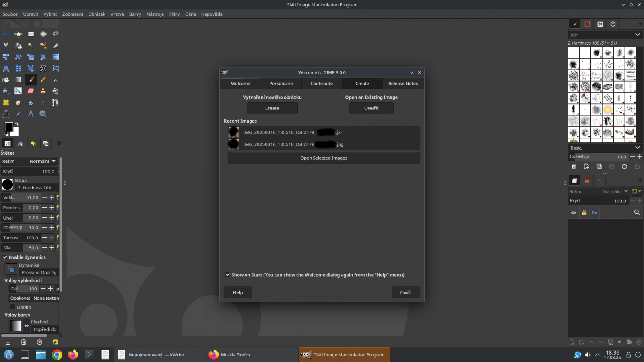Open brushes panel configuration menu arrow
The width and height of the screenshot is (644, 362).
tap(640, 24)
